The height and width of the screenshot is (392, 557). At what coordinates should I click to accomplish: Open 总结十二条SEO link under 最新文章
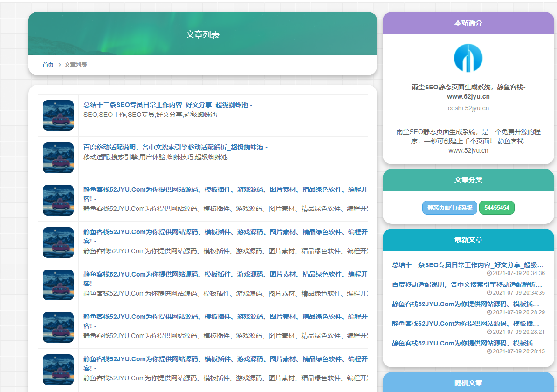[468, 265]
